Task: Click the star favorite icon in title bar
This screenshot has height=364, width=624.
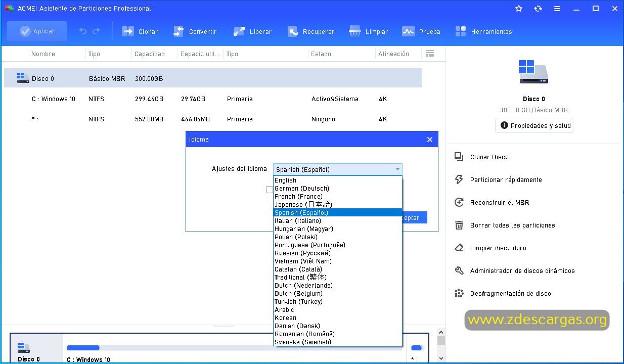Action: point(518,9)
